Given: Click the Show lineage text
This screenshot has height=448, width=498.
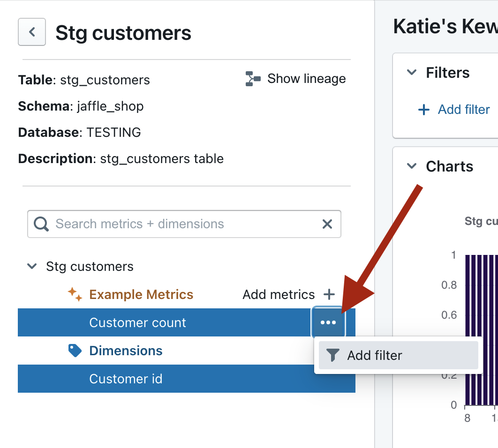Looking at the screenshot, I should pyautogui.click(x=306, y=79).
